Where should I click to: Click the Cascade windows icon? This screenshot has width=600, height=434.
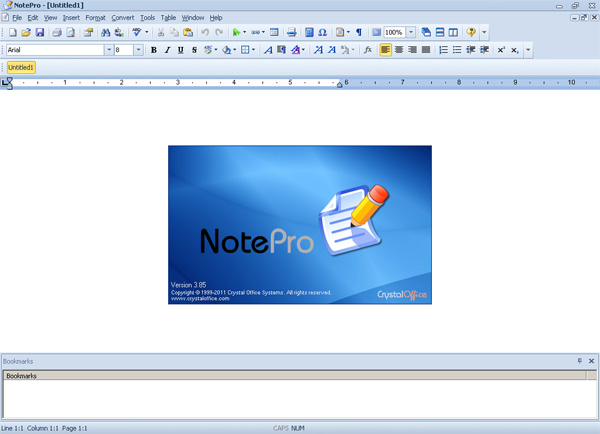pos(426,33)
